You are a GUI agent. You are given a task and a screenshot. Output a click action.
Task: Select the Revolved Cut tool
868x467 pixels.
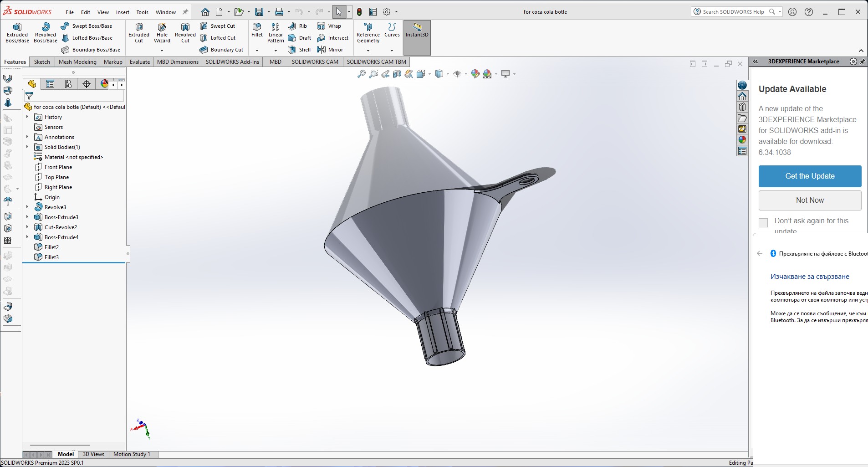[x=185, y=33]
